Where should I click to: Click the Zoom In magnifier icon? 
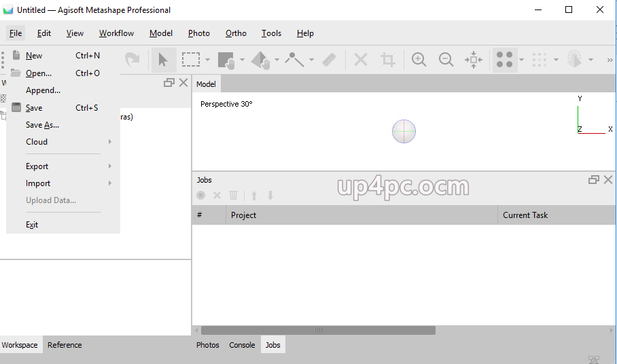click(x=419, y=60)
